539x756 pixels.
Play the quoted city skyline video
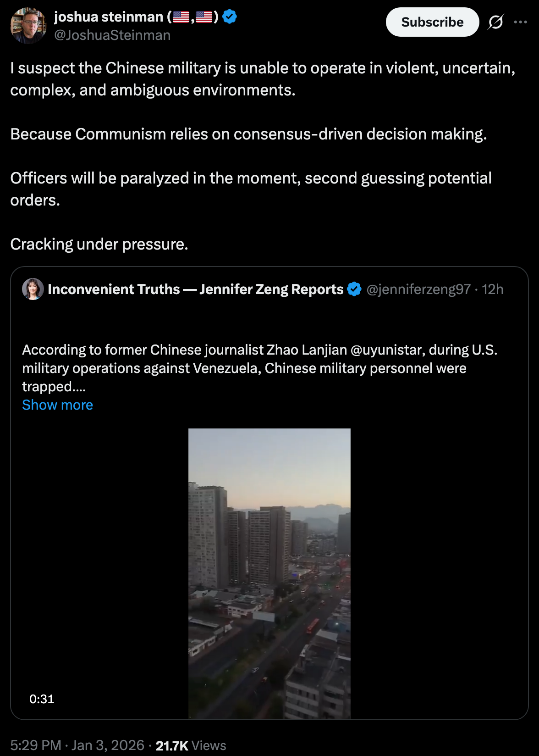point(269,573)
